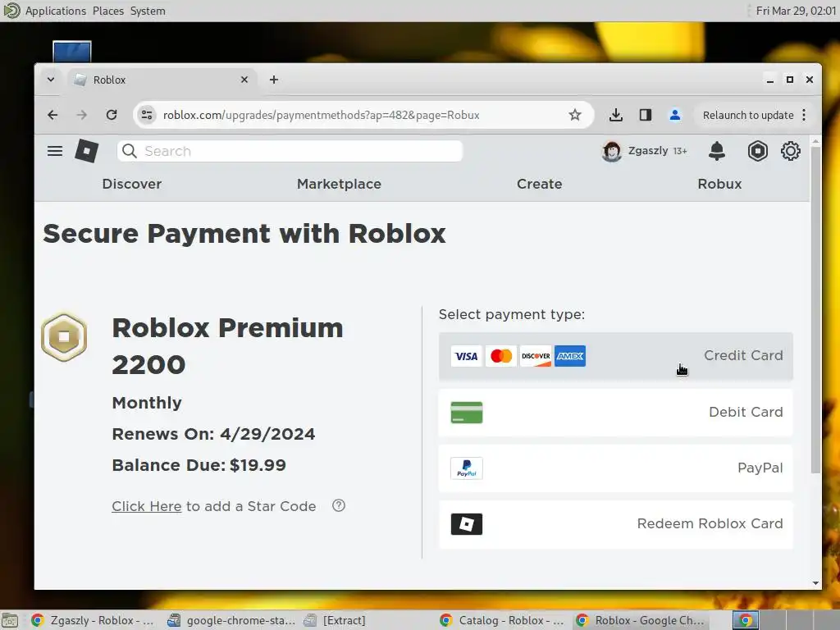Reload the page
This screenshot has height=630, width=840.
click(x=112, y=115)
